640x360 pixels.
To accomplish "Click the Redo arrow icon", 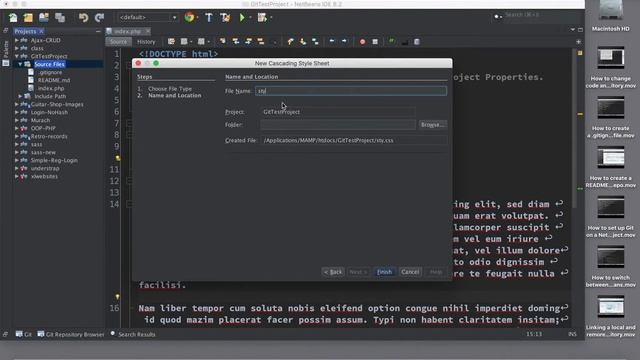I will (x=99, y=18).
